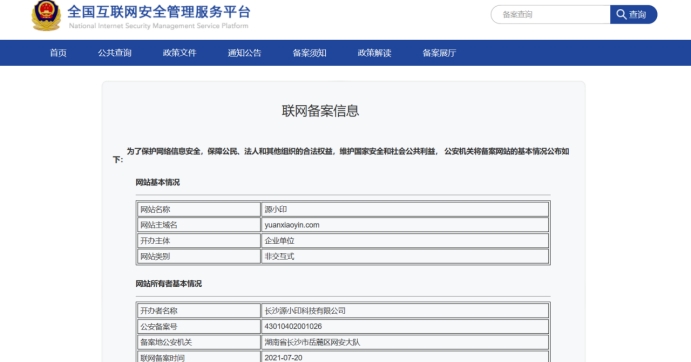Select the 开办主体 label cell

[x=199, y=241]
